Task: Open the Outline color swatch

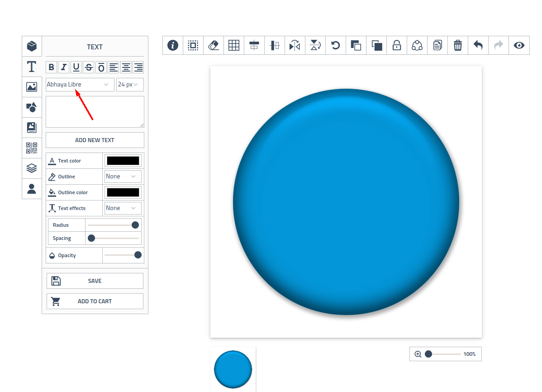Action: (x=123, y=192)
